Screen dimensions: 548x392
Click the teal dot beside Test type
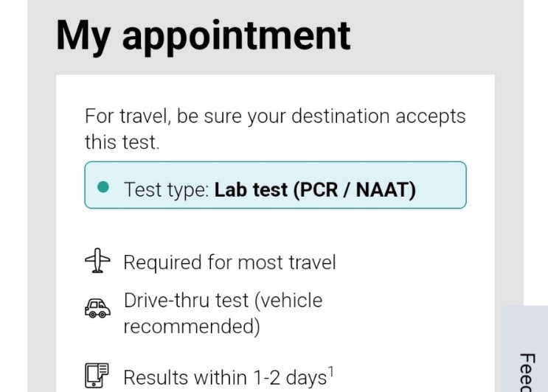click(x=104, y=188)
